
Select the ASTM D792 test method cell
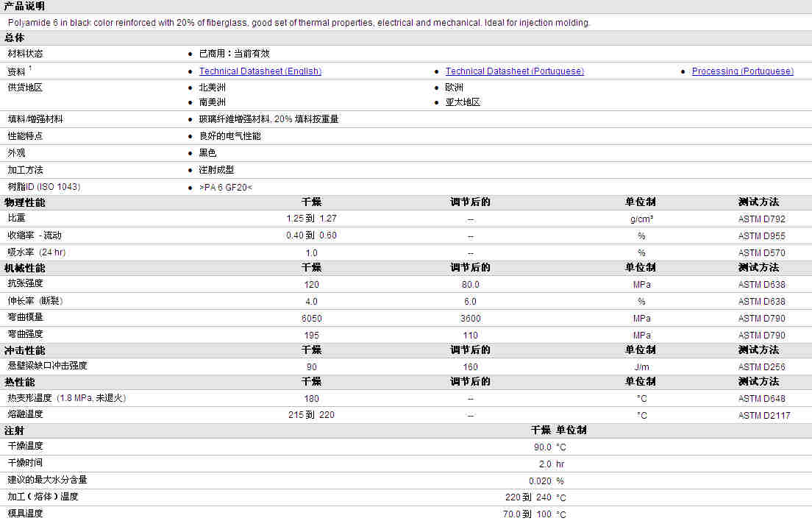pyautogui.click(x=761, y=219)
